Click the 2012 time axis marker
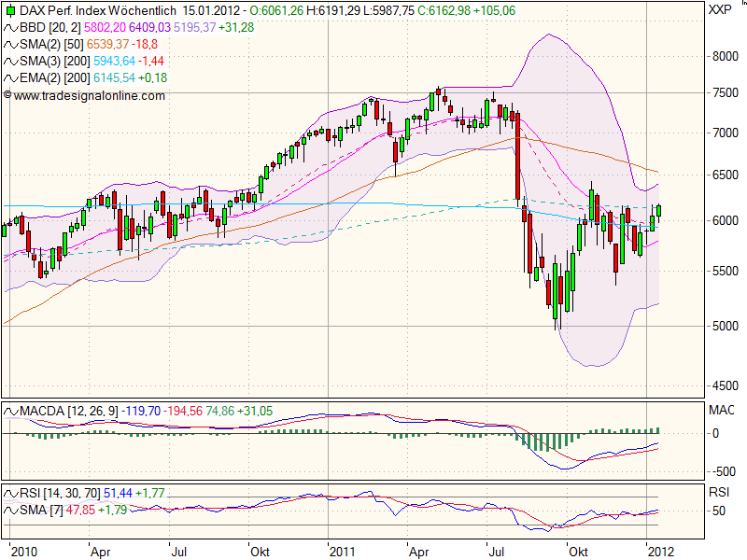The height and width of the screenshot is (560, 747). tap(661, 552)
